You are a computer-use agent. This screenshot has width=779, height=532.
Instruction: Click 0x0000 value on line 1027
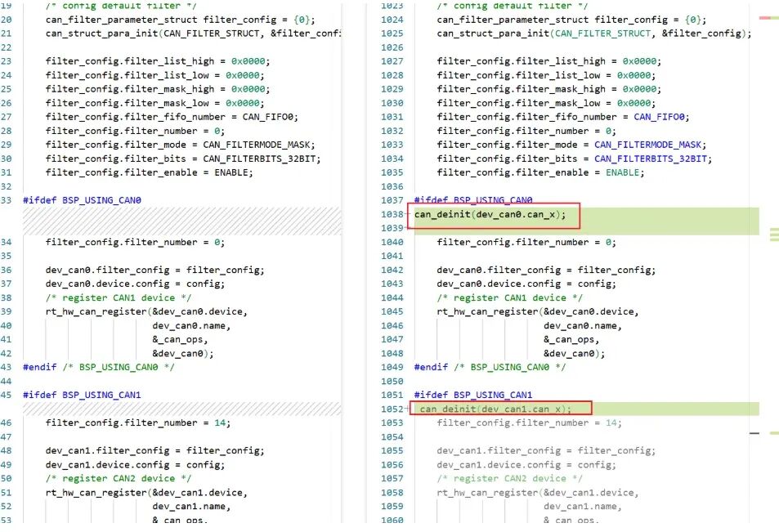pyautogui.click(x=639, y=61)
